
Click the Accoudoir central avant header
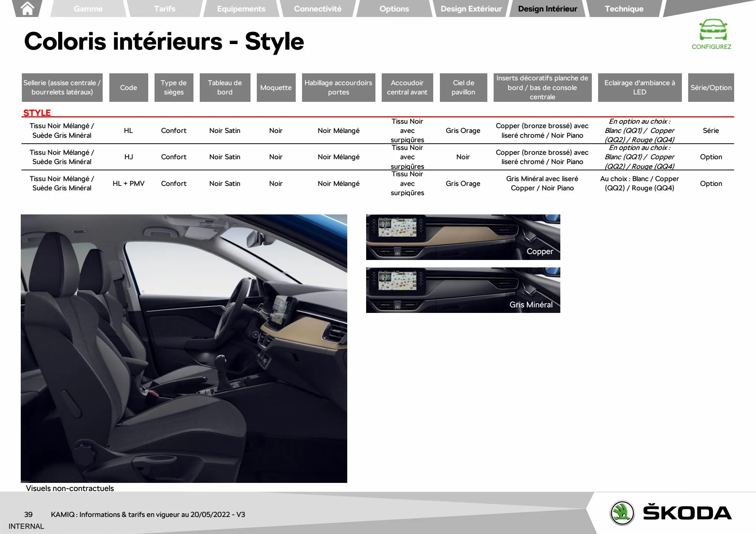coord(407,87)
